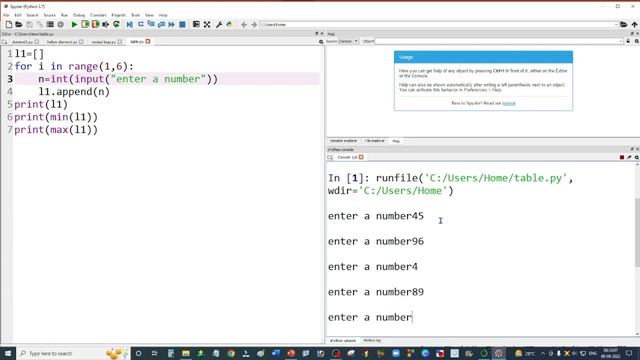The height and width of the screenshot is (360, 640).
Task: Go forward to next cursor position
Action: [254, 24]
